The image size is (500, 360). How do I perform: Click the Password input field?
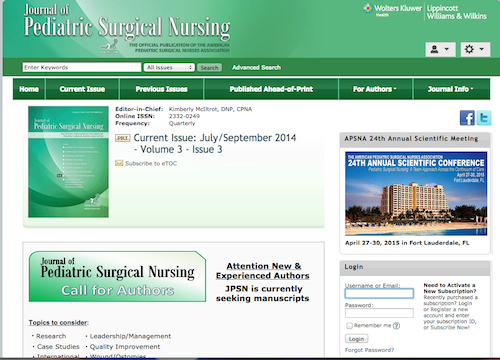point(379,313)
